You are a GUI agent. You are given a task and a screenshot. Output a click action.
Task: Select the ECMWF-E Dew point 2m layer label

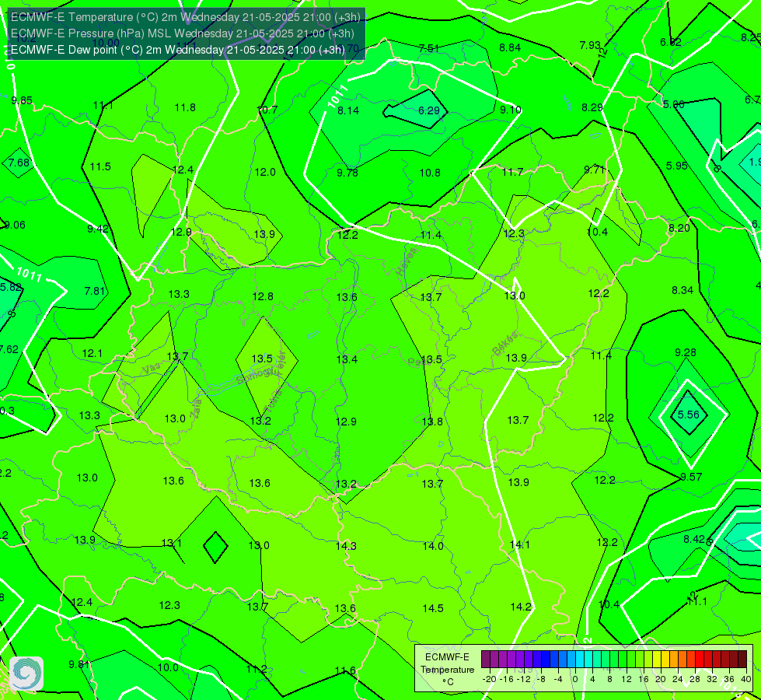178,50
